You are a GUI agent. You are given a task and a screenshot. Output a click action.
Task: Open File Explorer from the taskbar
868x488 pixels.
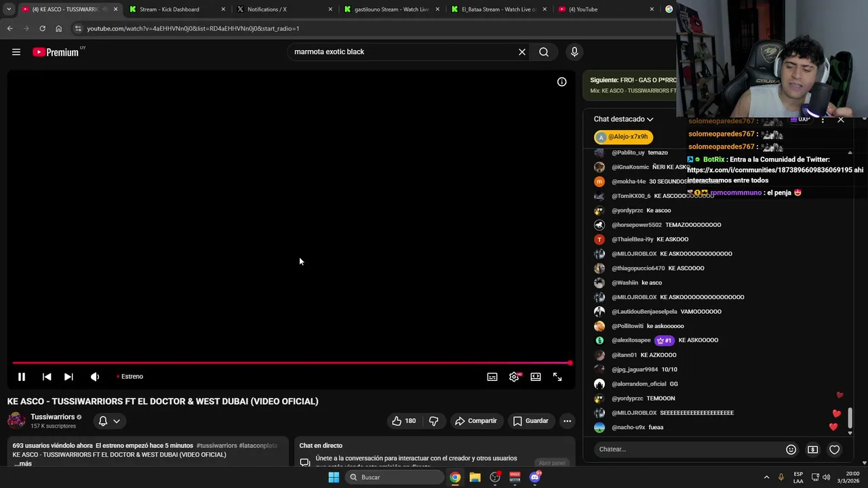(x=475, y=477)
